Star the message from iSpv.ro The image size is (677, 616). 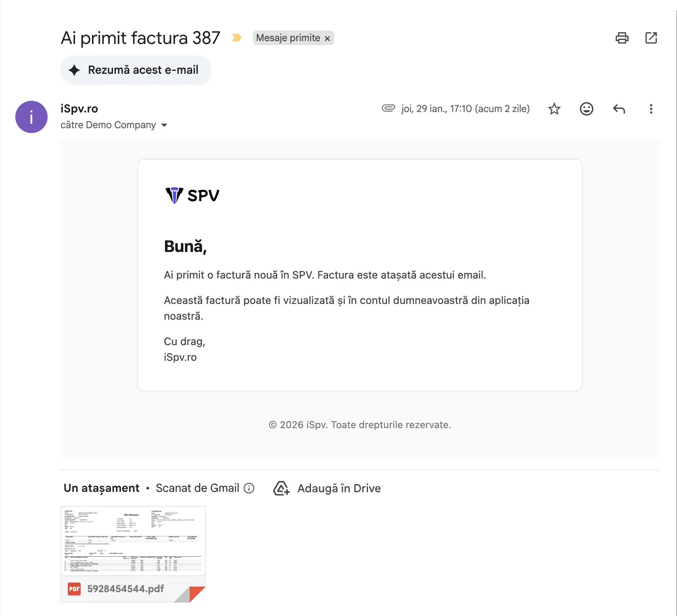coord(554,109)
